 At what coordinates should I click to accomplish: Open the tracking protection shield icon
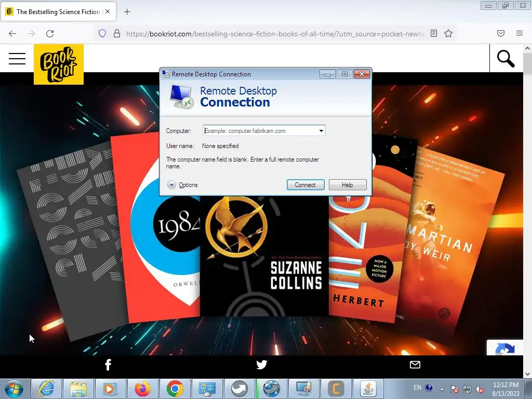pos(102,33)
